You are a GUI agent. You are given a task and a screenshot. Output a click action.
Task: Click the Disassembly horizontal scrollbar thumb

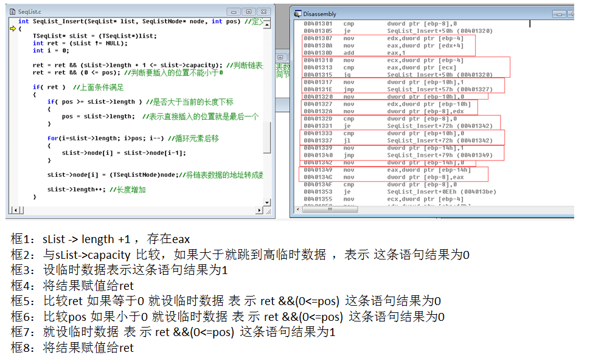click(x=330, y=209)
